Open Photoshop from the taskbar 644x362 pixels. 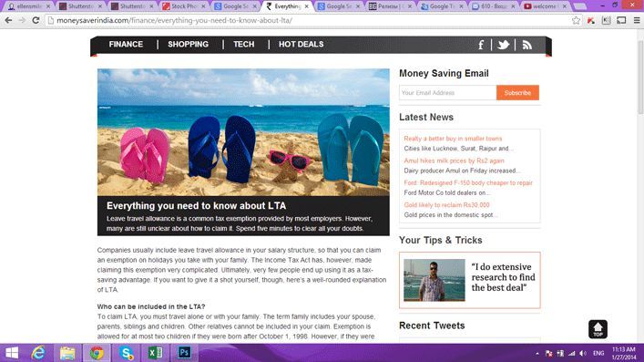(x=184, y=353)
